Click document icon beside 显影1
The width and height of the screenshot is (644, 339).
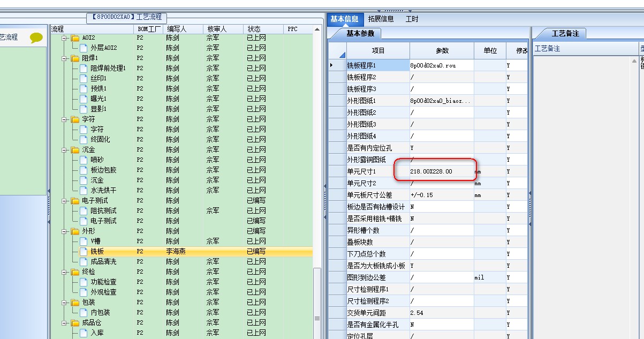[x=84, y=109]
